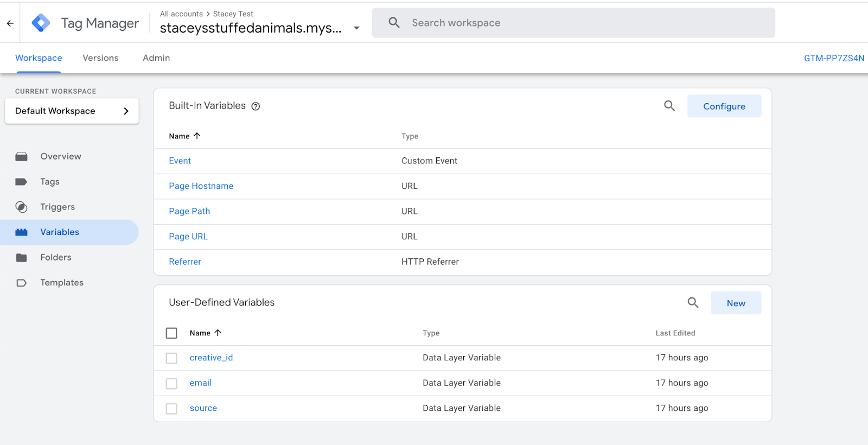Open Templates in the sidebar
The width and height of the screenshot is (868, 445).
point(62,283)
